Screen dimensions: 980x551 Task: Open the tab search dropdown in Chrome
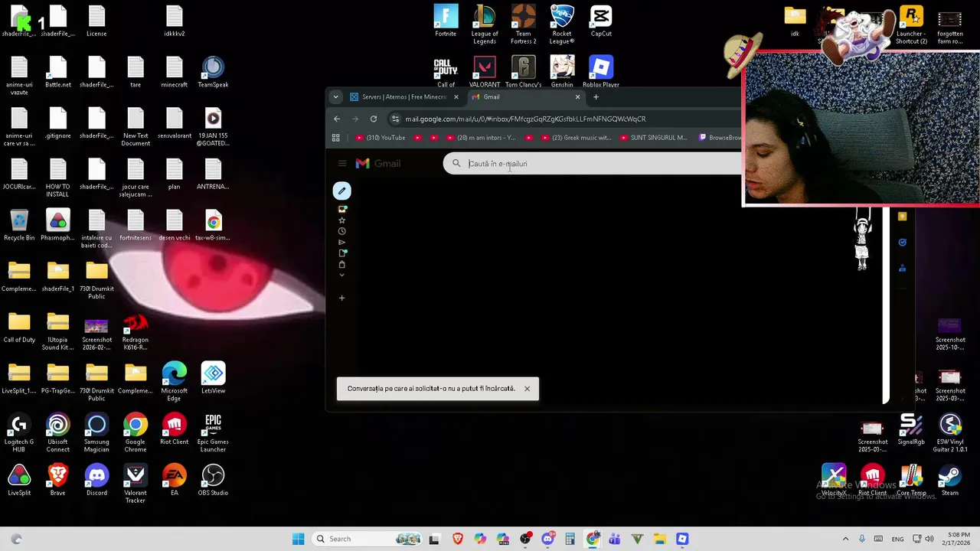tap(335, 97)
